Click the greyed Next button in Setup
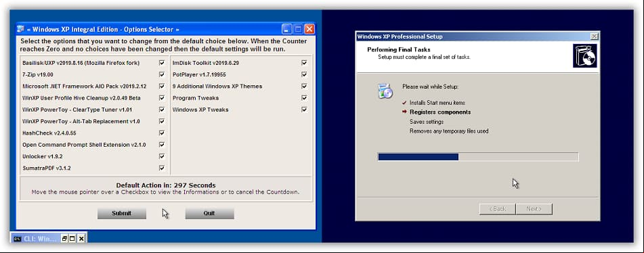 534,209
